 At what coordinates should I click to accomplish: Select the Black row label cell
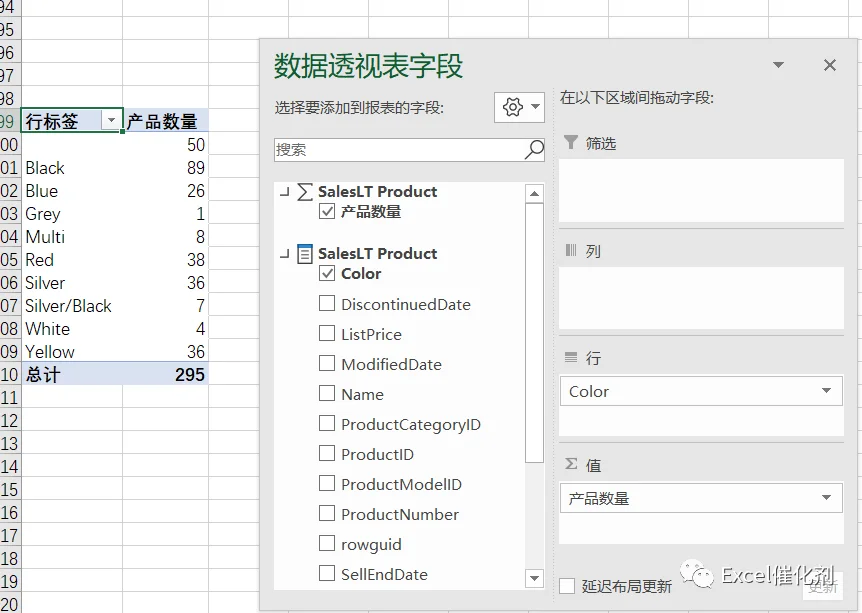click(x=72, y=168)
